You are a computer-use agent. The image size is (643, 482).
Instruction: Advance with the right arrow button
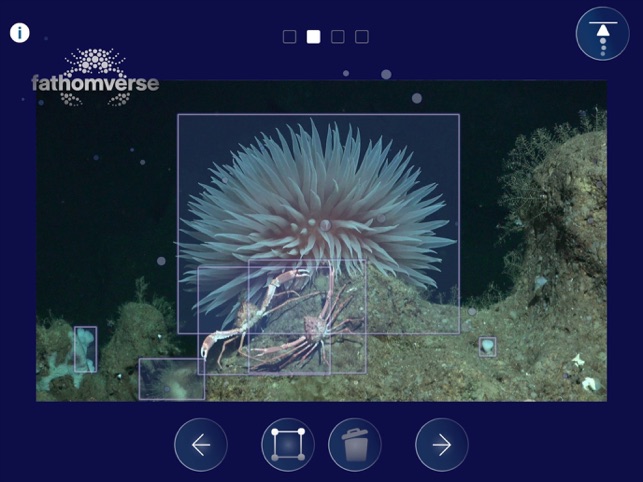[442, 445]
